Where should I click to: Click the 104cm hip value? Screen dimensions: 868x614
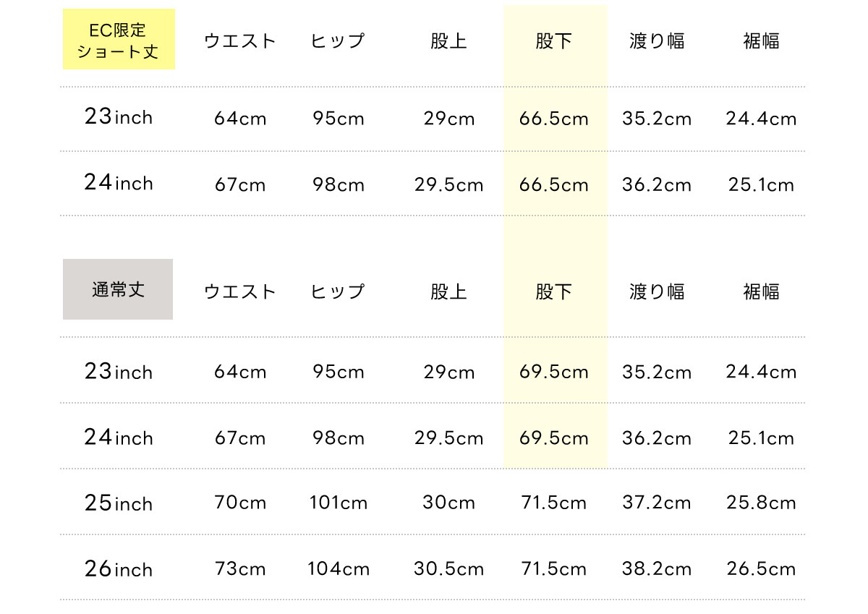(x=339, y=569)
